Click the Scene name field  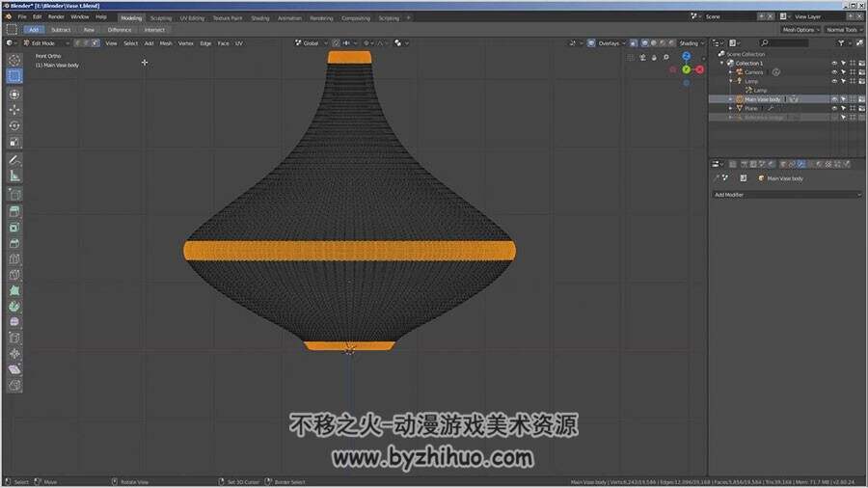tap(728, 17)
